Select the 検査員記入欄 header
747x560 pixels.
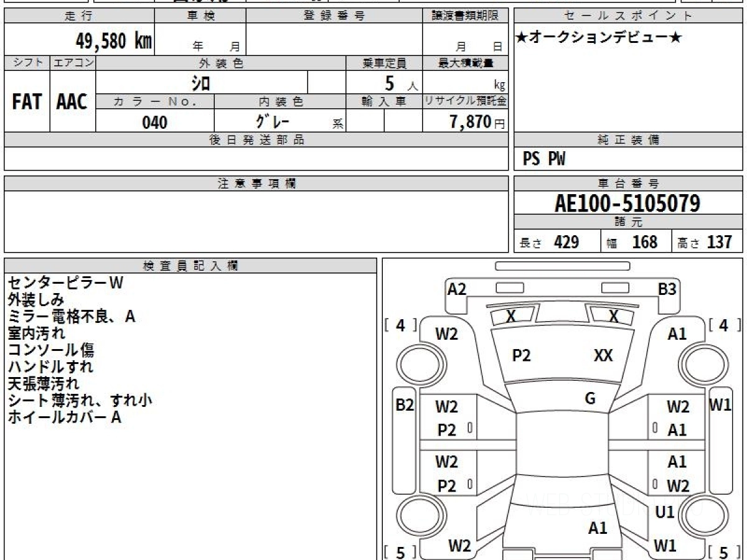pyautogui.click(x=190, y=266)
